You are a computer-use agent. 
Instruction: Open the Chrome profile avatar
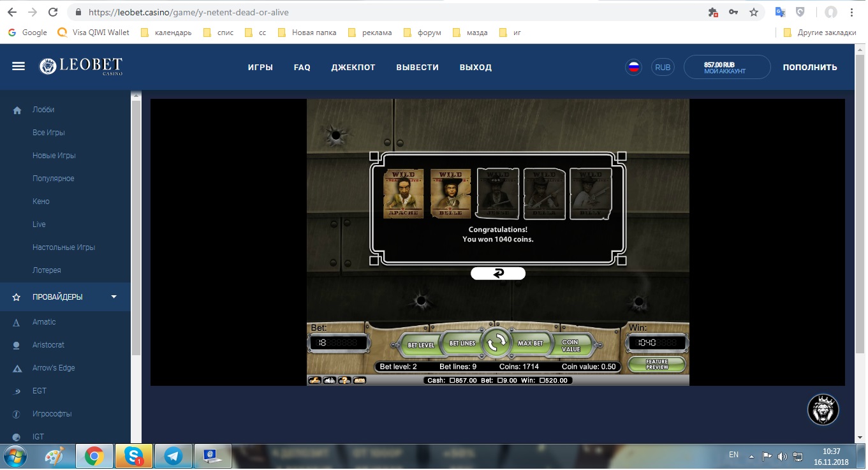830,12
